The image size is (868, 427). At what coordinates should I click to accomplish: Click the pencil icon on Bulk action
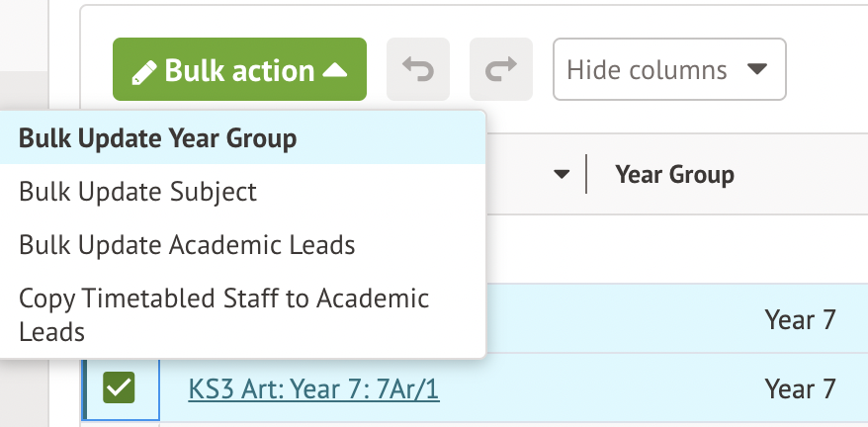click(144, 71)
